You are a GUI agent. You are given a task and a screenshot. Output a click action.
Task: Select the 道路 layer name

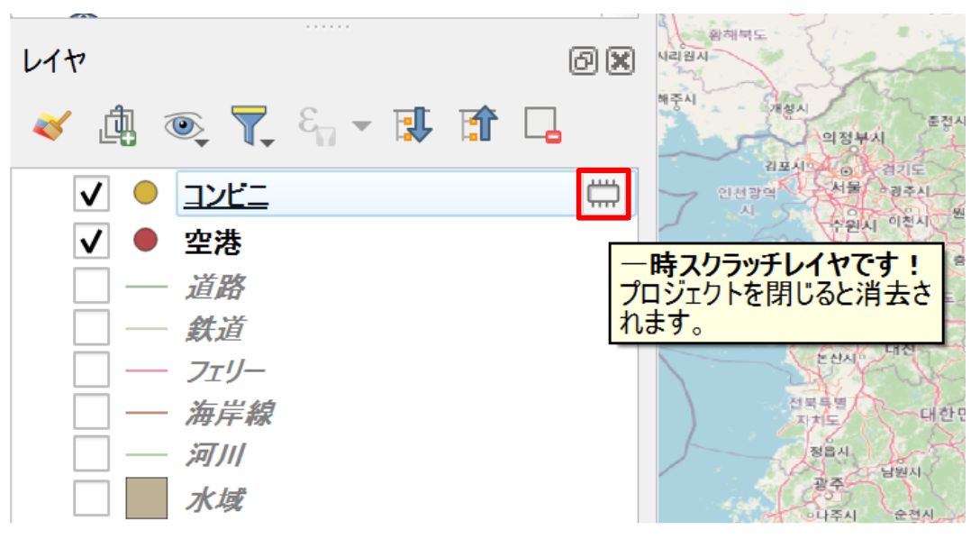pyautogui.click(x=215, y=287)
